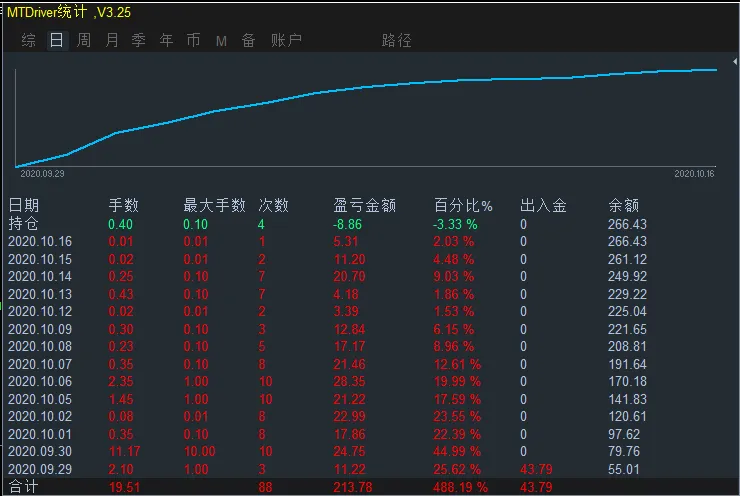This screenshot has width=740, height=496.
Task: Click the -8.86 floating profit value
Action: pyautogui.click(x=347, y=224)
